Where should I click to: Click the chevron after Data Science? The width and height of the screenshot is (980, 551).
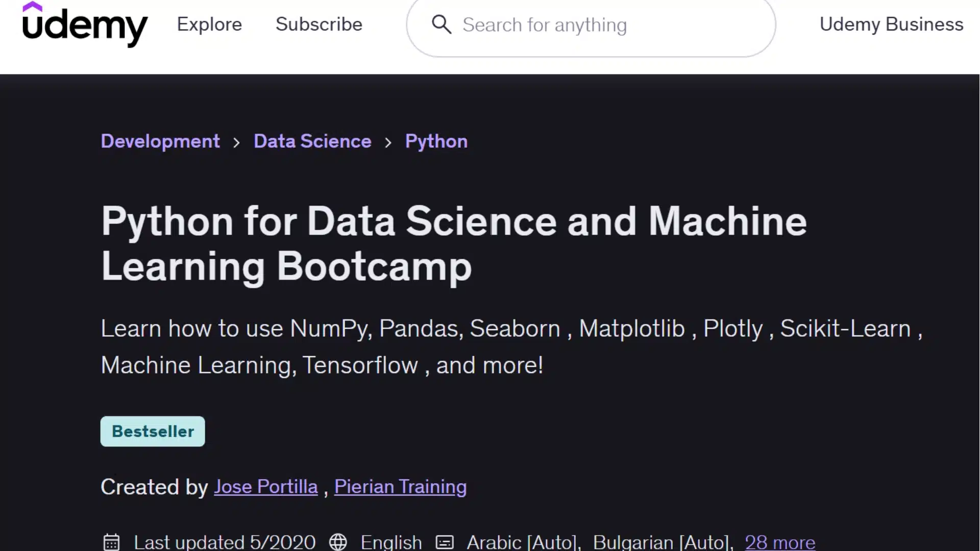388,142
